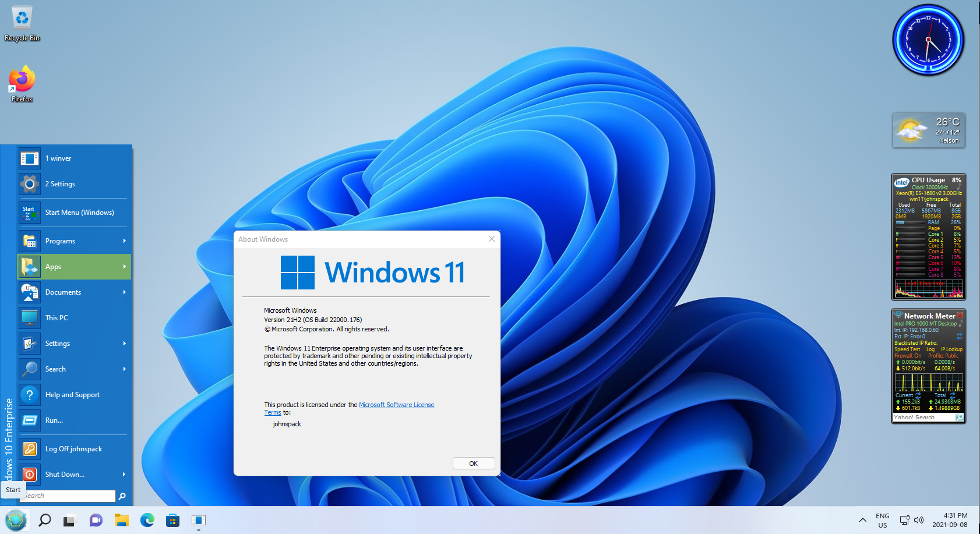The width and height of the screenshot is (980, 534).
Task: Click 'Intel PRO 1000 MT Desktop' adapter text
Action: (925, 324)
